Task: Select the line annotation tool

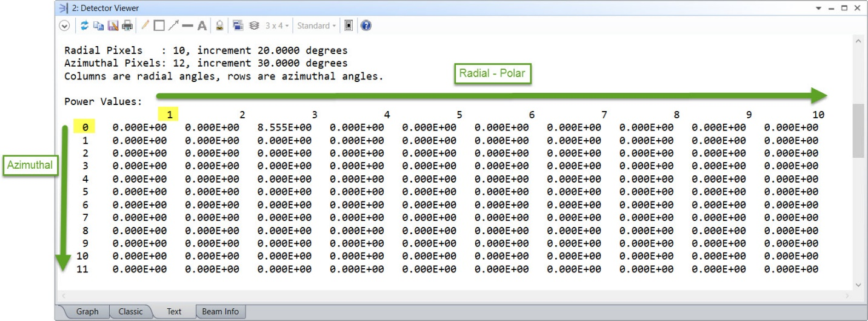Action: tap(187, 25)
